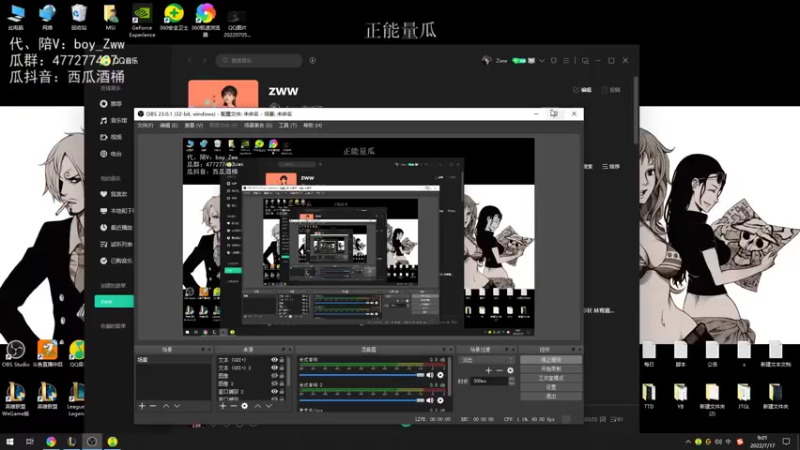Toggle the lock on the 图像 source
This screenshot has width=800, height=450.
[282, 376]
